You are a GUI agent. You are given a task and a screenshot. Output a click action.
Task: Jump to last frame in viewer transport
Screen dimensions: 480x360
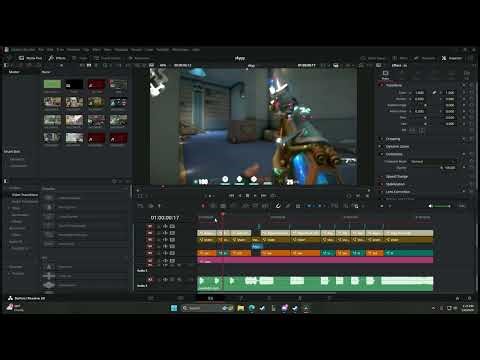(263, 196)
